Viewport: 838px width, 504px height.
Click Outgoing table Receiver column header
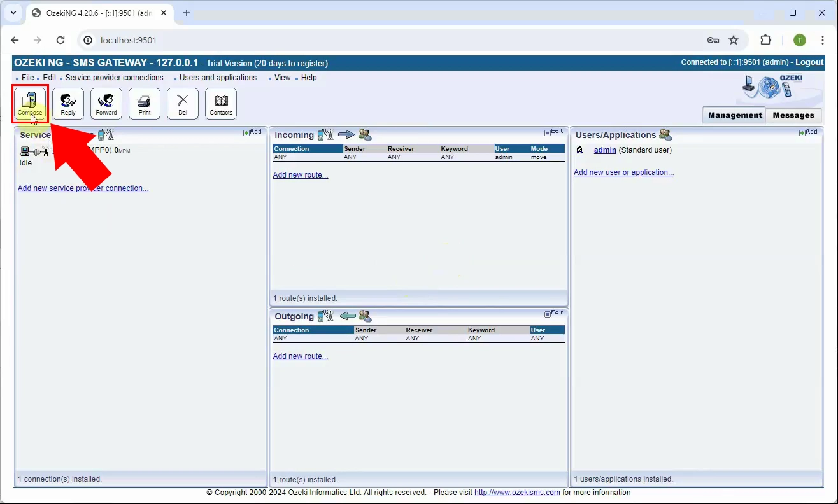(436, 330)
